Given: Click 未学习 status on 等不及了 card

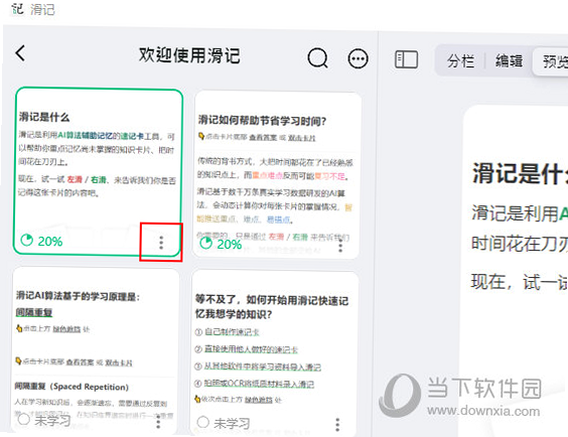Looking at the screenshot, I should pos(223,423).
